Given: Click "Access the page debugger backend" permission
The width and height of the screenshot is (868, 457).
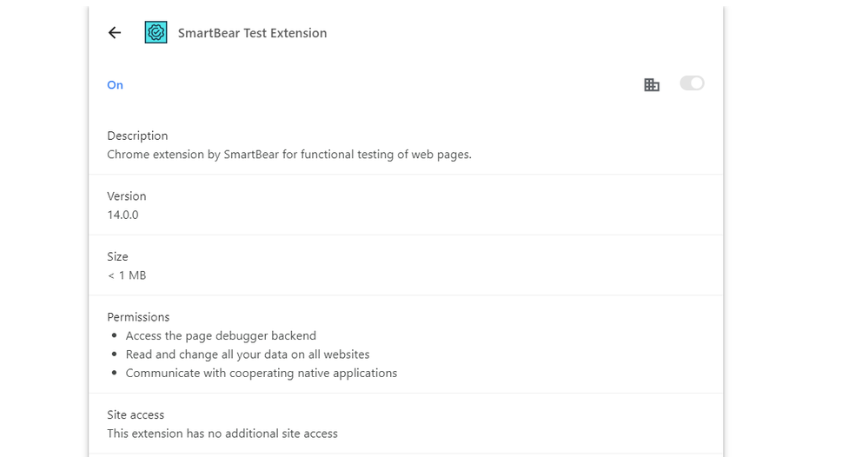Looking at the screenshot, I should [221, 336].
